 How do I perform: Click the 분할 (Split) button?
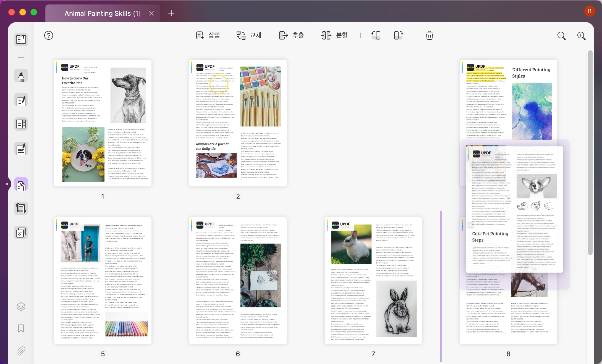(334, 35)
